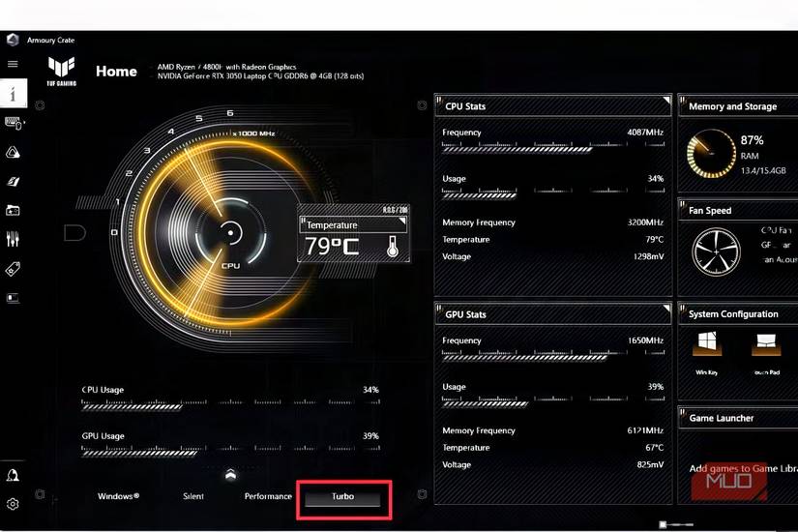Viewport: 798px width, 532px height.
Task: Select the Turbo operating mode
Action: pos(342,497)
